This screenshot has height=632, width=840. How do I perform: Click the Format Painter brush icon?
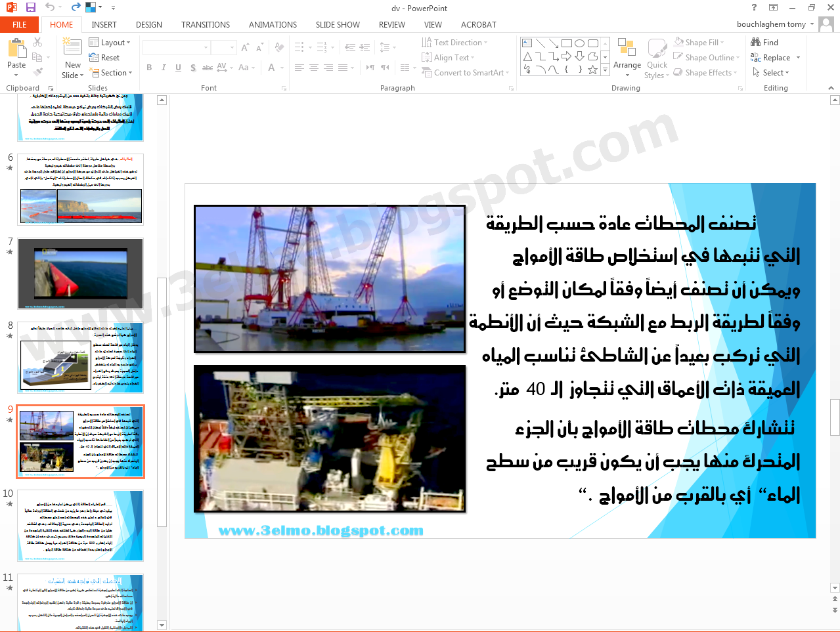pos(37,72)
